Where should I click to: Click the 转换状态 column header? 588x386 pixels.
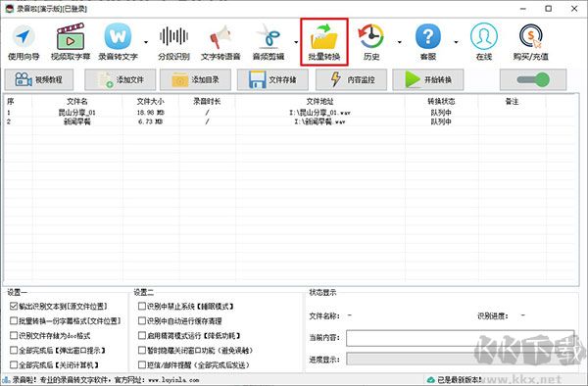click(x=441, y=101)
